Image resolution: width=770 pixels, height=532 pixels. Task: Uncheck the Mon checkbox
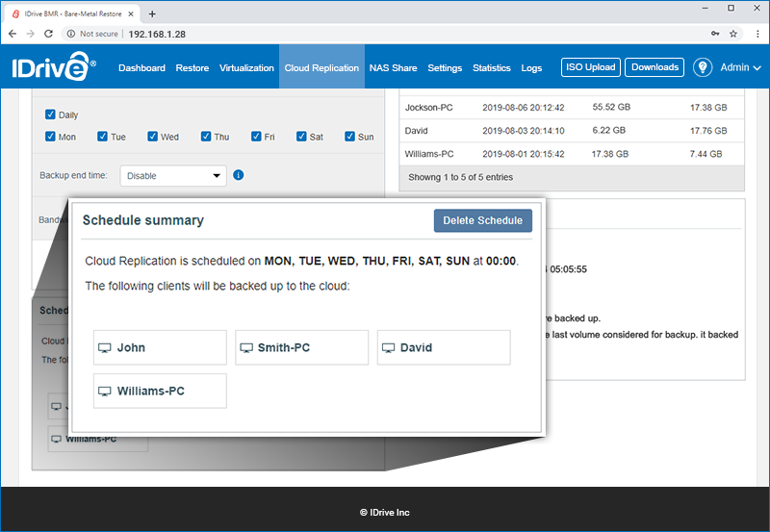[50, 136]
